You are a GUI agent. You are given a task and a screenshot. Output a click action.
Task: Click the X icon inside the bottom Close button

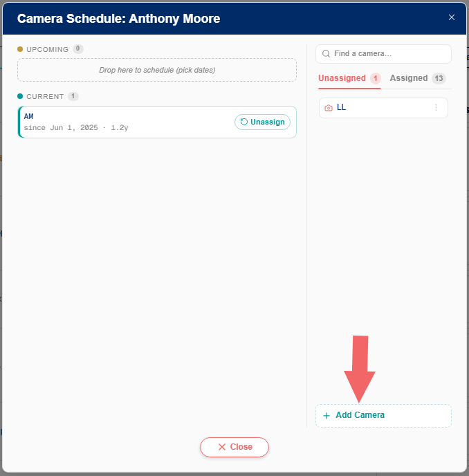tap(222, 447)
